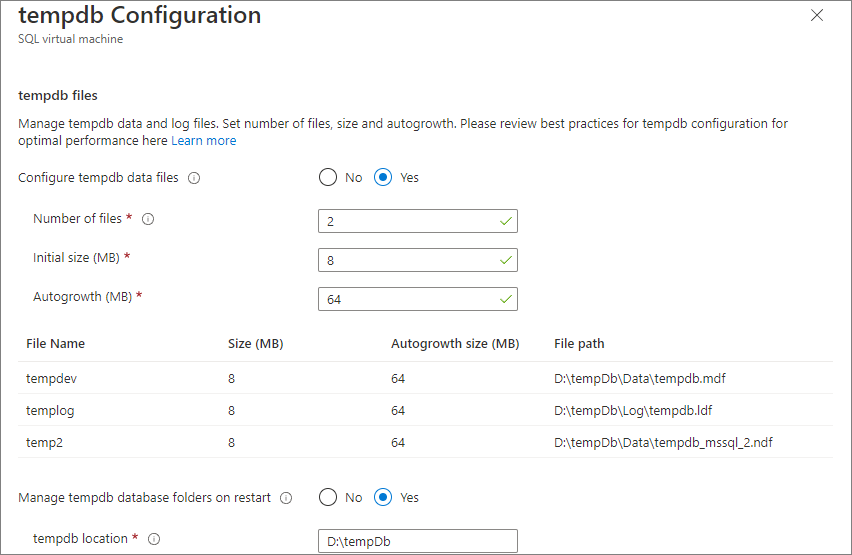Viewport: 852px width, 555px height.
Task: Click info icon beside tempdb location label
Action: [154, 539]
